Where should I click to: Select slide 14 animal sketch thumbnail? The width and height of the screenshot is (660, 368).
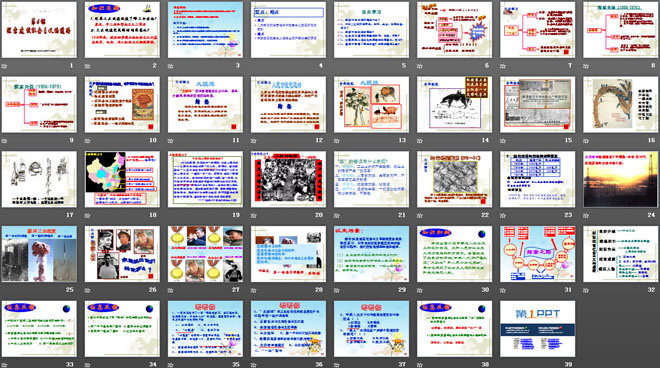455,104
